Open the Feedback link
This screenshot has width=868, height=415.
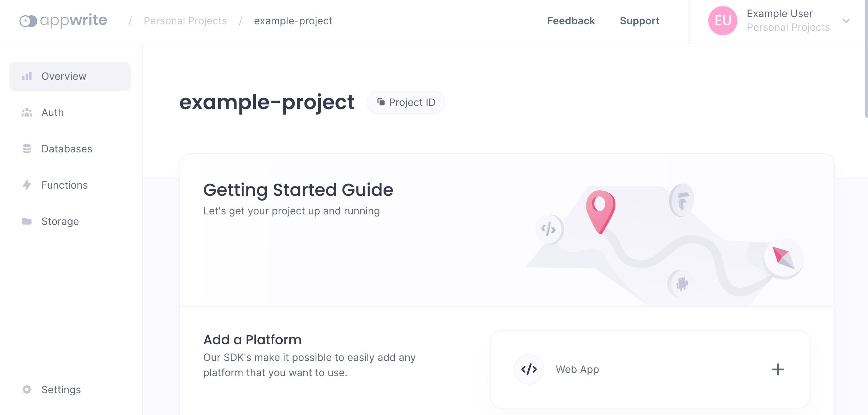(570, 21)
